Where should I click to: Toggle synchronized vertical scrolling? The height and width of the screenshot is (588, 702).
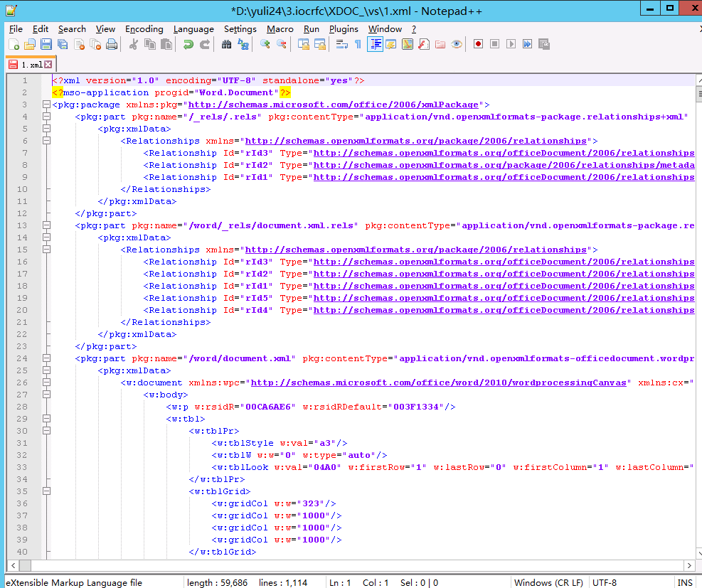click(304, 44)
